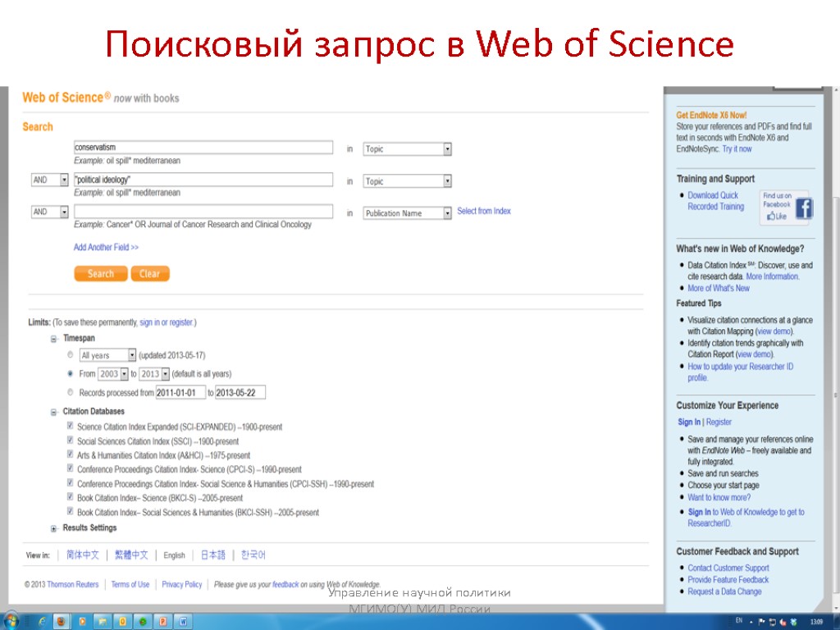Viewport: 840px width, 630px height.
Task: Open the From year 2003 dropdown
Action: point(112,374)
